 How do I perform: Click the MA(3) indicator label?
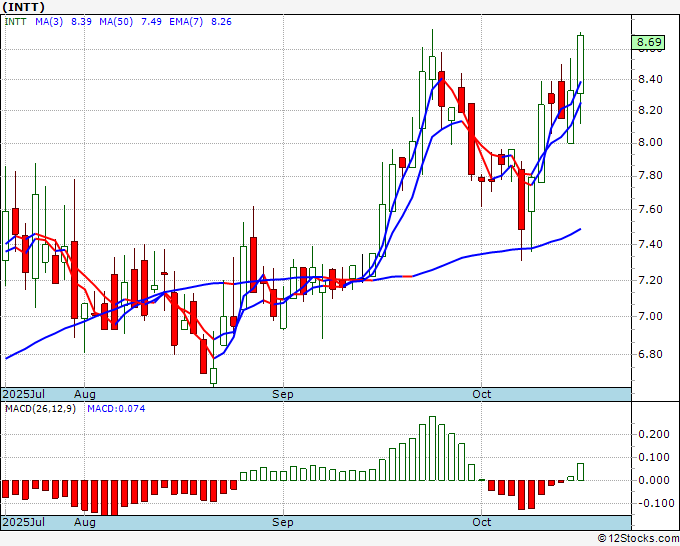click(49, 21)
